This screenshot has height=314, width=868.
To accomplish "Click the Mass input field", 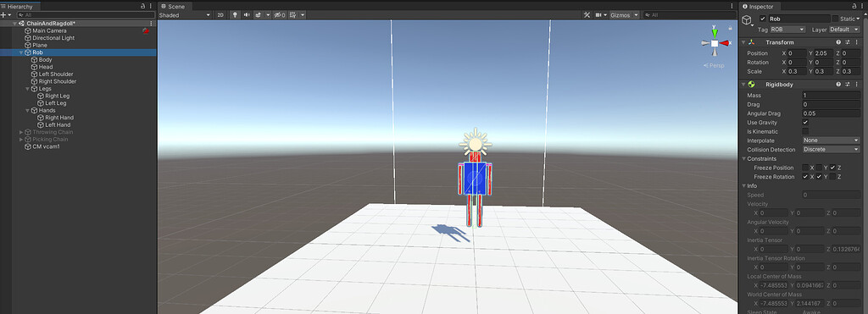I will [x=831, y=95].
